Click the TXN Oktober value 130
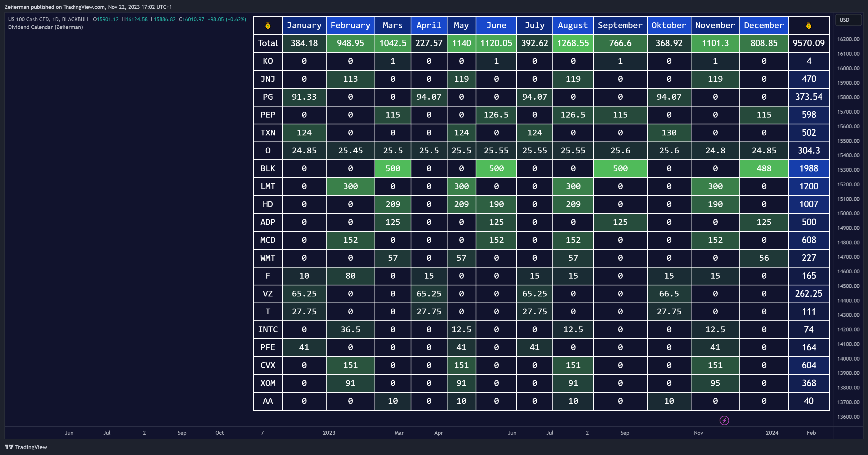 (x=669, y=133)
